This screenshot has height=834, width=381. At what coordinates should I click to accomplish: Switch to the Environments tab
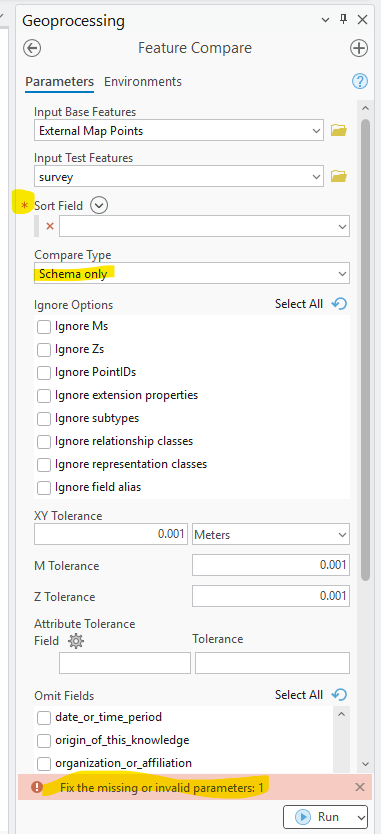click(x=143, y=82)
